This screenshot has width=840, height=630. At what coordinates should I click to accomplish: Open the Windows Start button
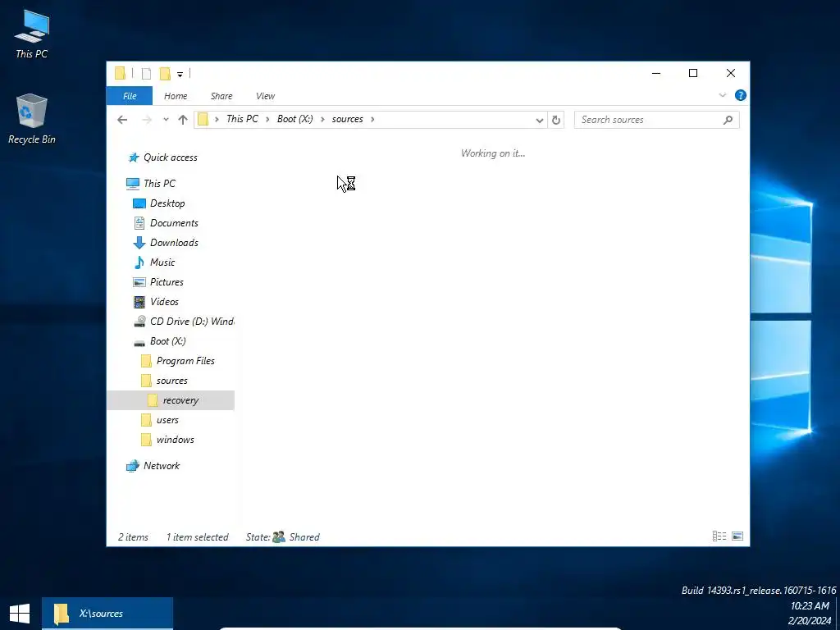[x=20, y=614]
